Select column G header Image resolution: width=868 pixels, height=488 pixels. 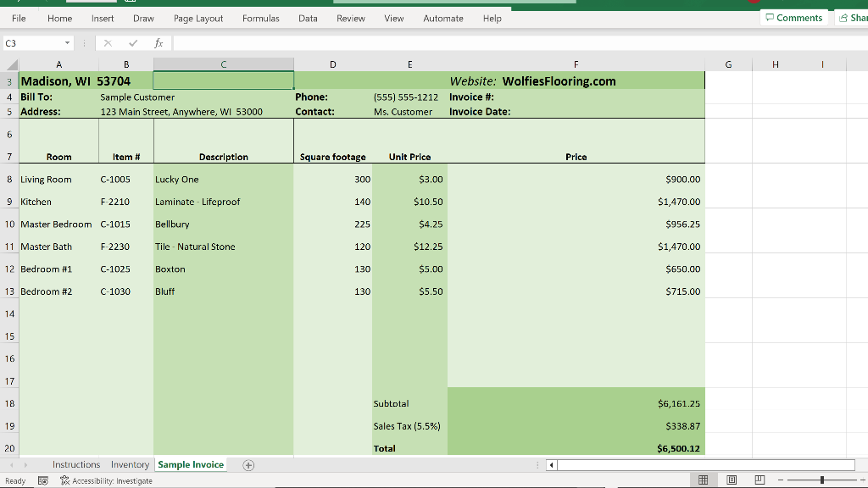click(728, 64)
